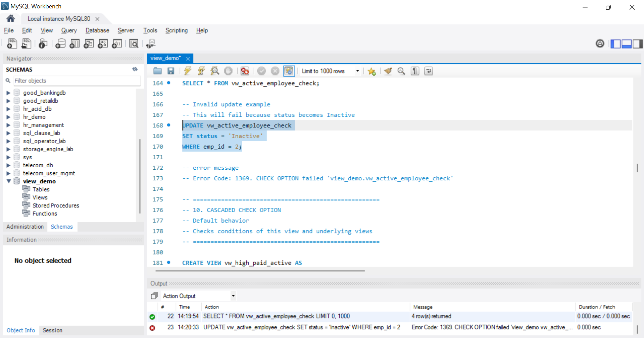Toggle continue-on-error execution mode
The image size is (644, 338).
pos(245,71)
